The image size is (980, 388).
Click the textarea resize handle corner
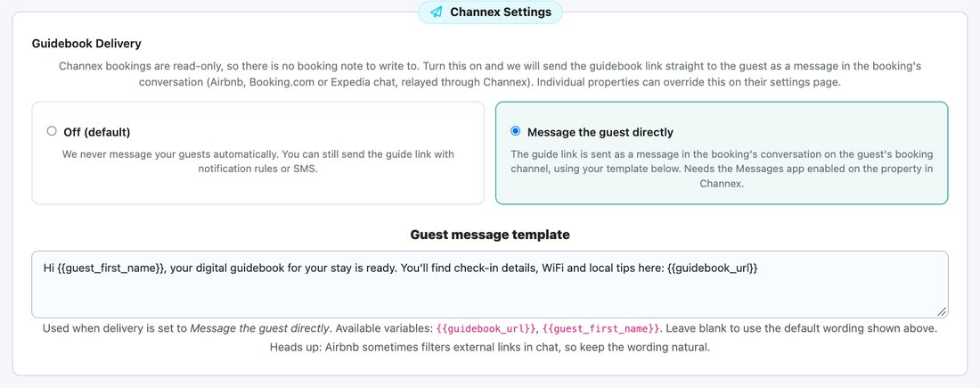(942, 311)
